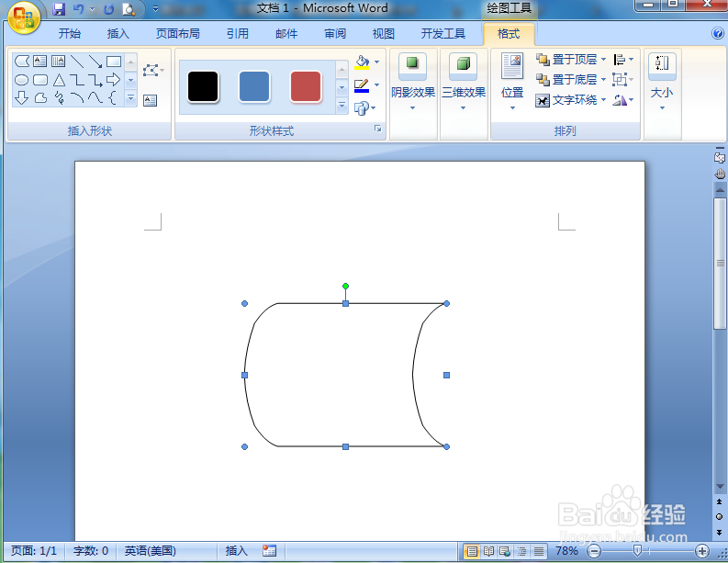Open the edit shape points menu
The height and width of the screenshot is (563, 728).
tap(152, 71)
